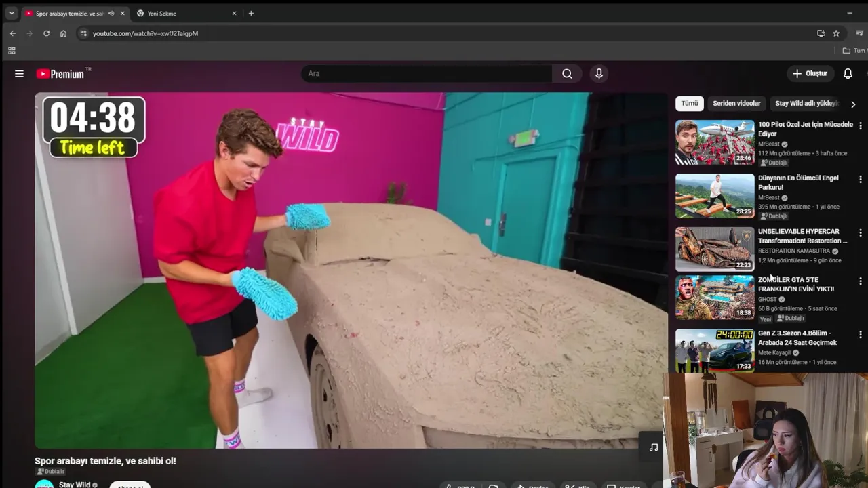The width and height of the screenshot is (868, 488).
Task: Click the 'Dublajlı' badge under the video title
Action: click(x=51, y=472)
